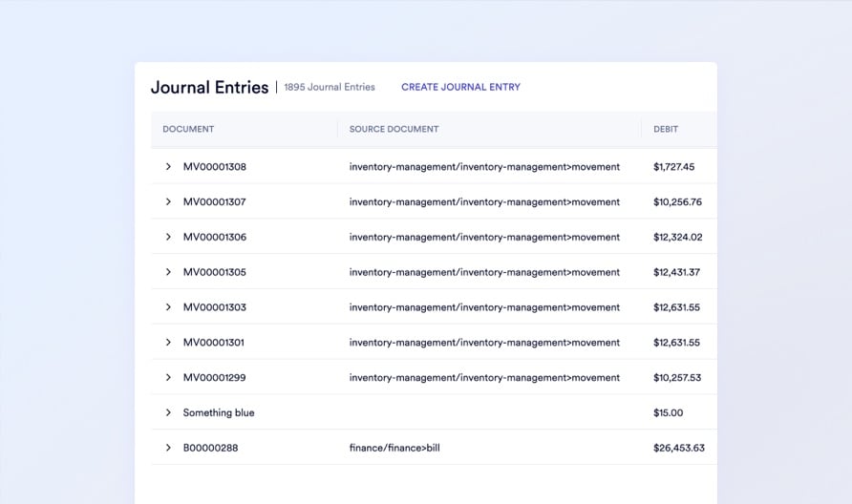Screen dimensions: 852x504
Task: Select document name MV00001308
Action: point(215,167)
